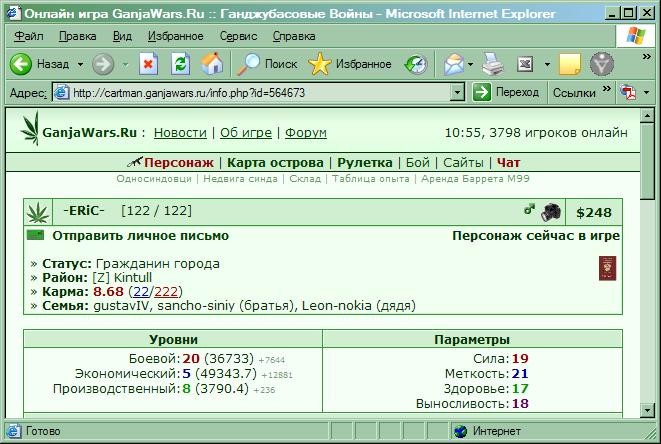Click the Переход go button
Image resolution: width=661 pixels, height=444 pixels.
pos(506,92)
